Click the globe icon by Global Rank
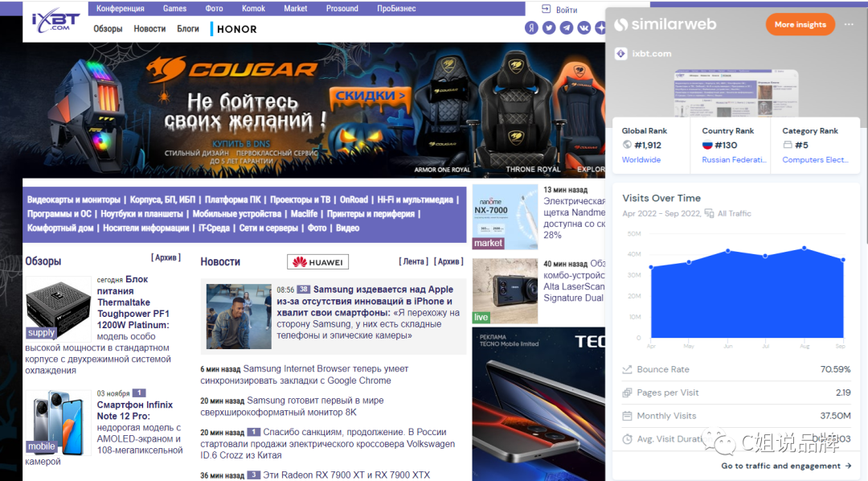The image size is (868, 481). 627,145
